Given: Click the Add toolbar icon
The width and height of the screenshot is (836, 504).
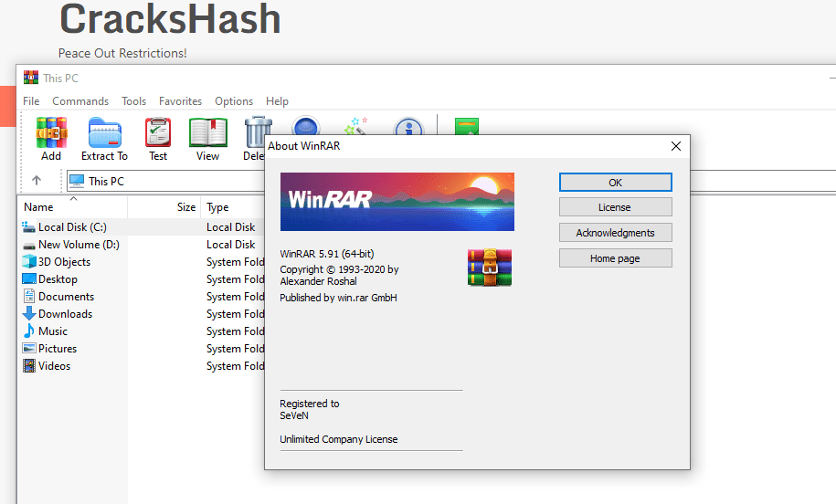Looking at the screenshot, I should (51, 132).
